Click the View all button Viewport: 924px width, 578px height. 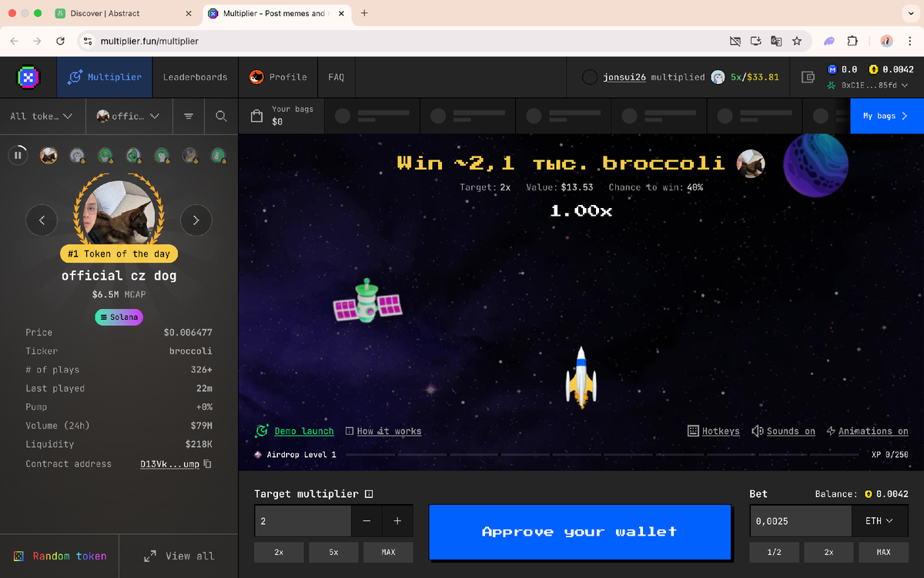pos(179,556)
